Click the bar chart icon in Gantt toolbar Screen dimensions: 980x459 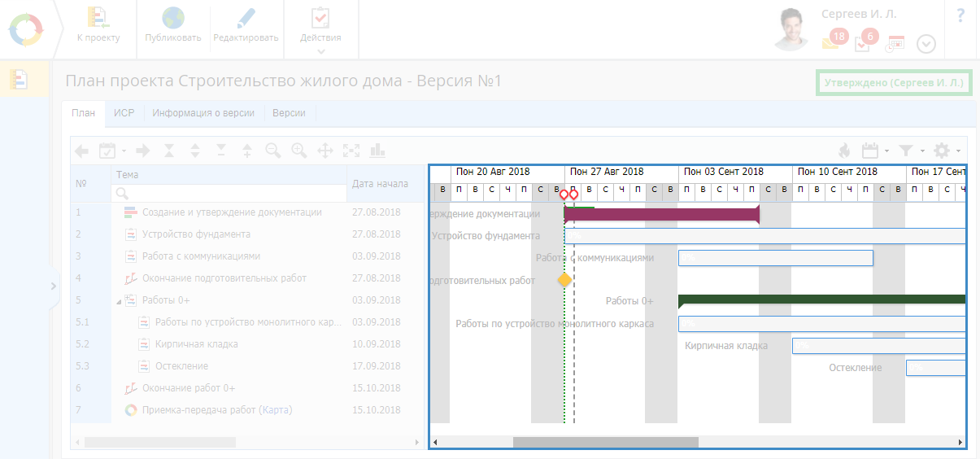point(377,151)
